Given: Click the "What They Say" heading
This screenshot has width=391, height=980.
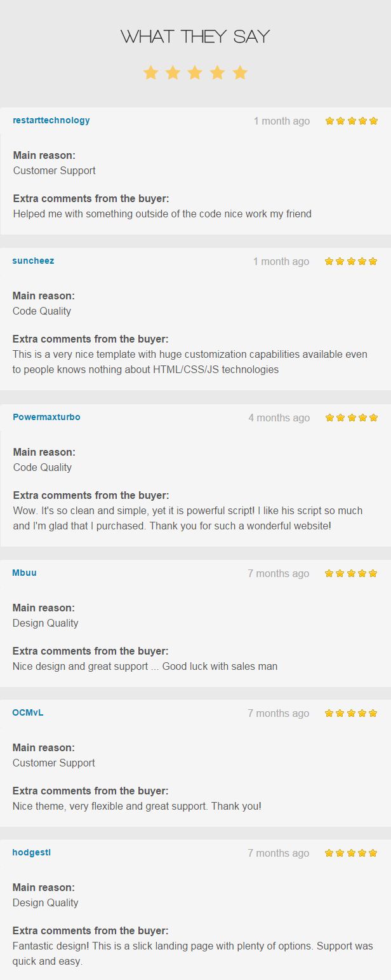Looking at the screenshot, I should point(195,37).
